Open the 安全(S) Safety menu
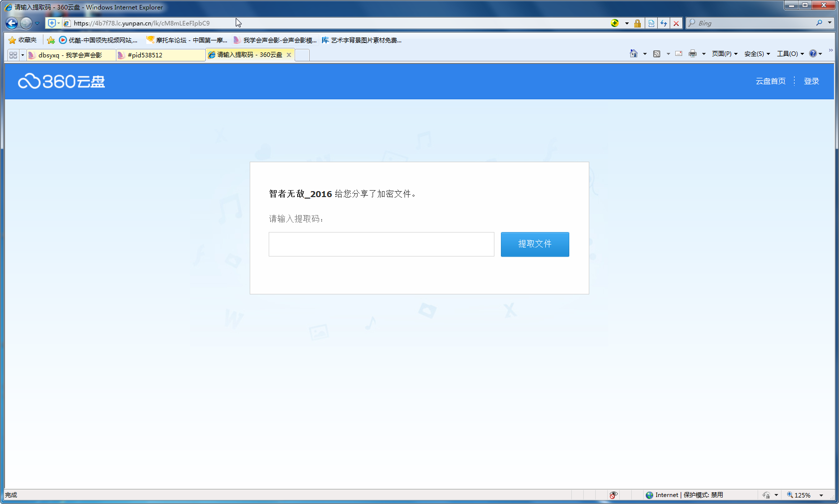 [757, 54]
